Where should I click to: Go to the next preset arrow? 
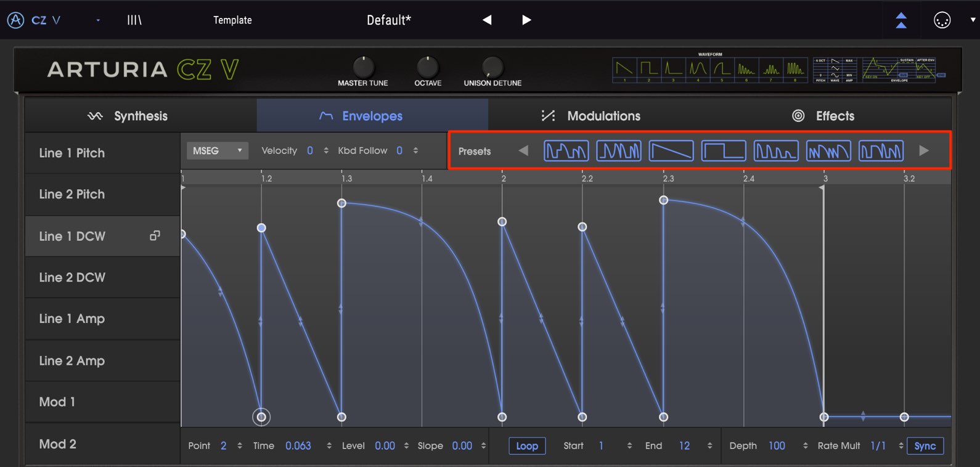[526, 20]
